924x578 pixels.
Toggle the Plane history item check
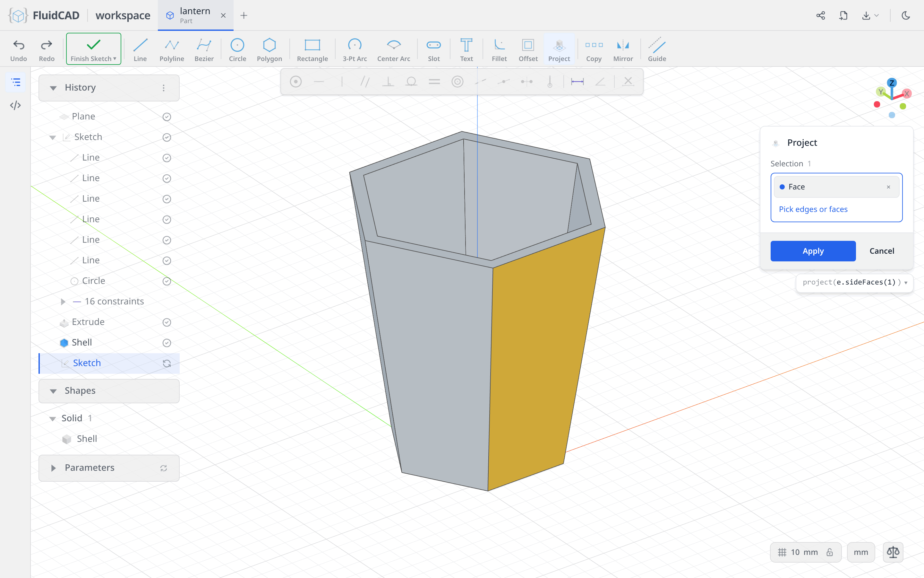tap(167, 117)
